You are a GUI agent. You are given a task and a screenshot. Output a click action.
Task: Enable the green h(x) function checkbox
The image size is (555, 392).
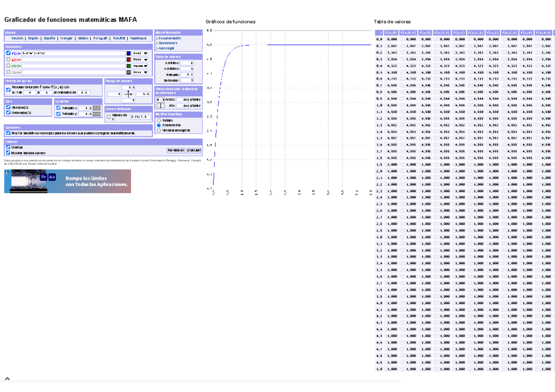pos(8,66)
